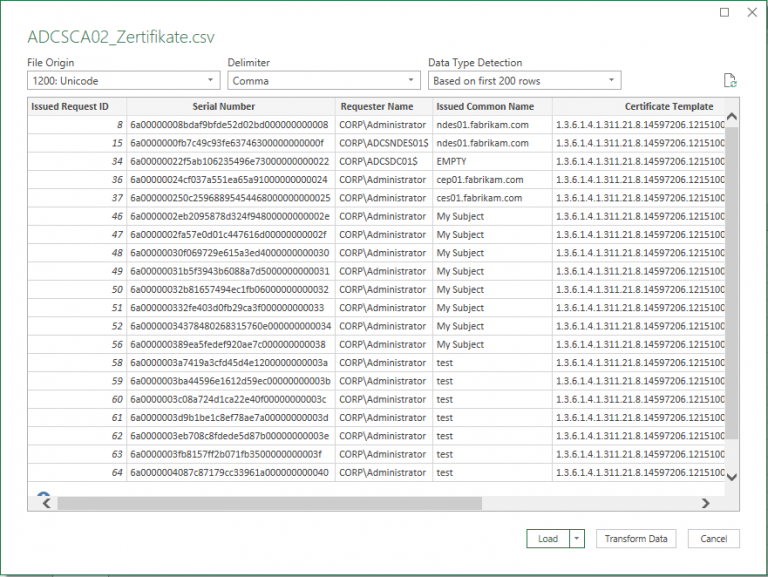The width and height of the screenshot is (768, 577).
Task: Click the refresh preview document icon
Action: tap(730, 81)
